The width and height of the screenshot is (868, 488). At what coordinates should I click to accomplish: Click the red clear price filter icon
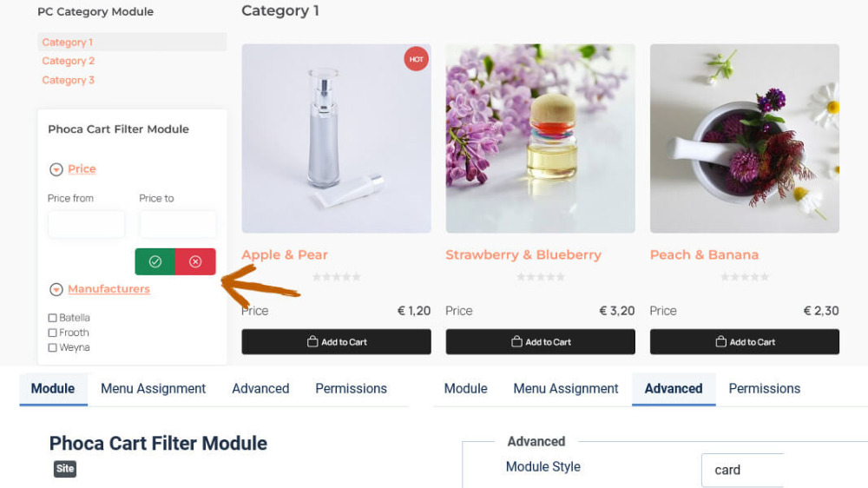point(195,261)
